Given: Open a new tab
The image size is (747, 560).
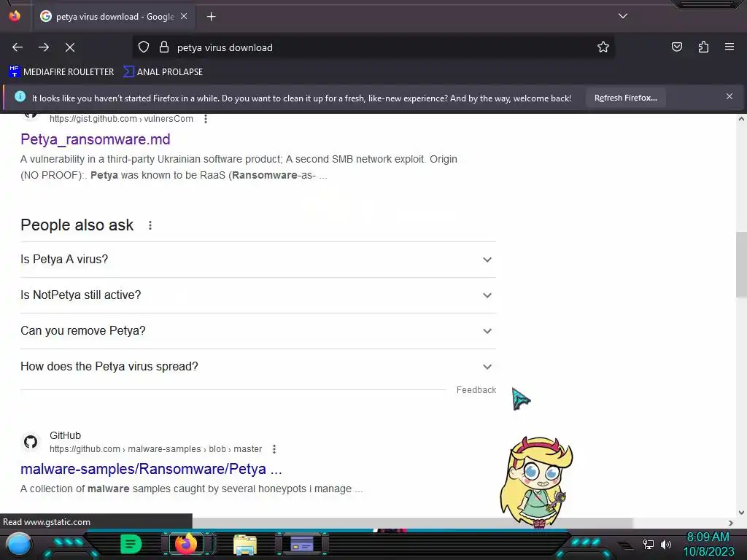Looking at the screenshot, I should point(211,17).
